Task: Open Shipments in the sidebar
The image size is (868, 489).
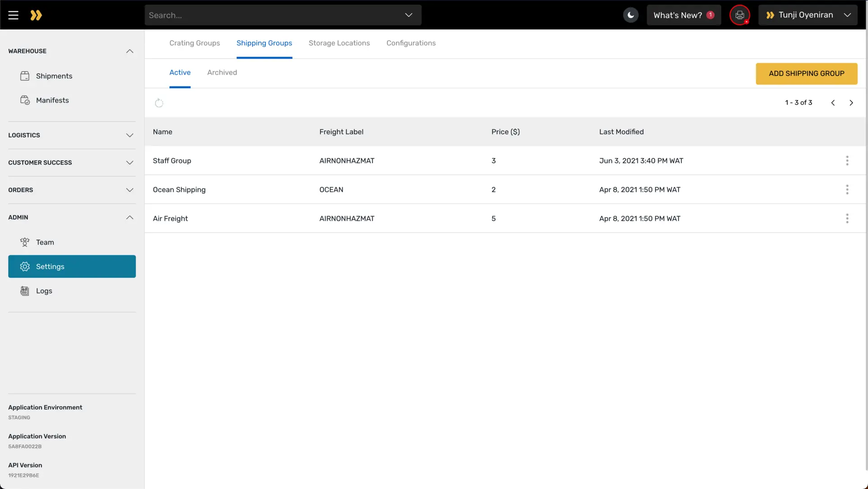Action: pos(72,76)
